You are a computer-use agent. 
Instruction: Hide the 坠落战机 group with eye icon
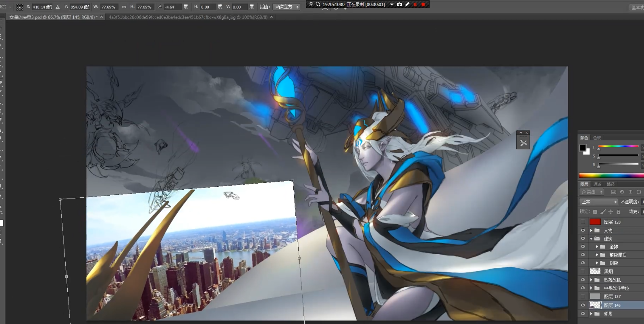(x=583, y=280)
